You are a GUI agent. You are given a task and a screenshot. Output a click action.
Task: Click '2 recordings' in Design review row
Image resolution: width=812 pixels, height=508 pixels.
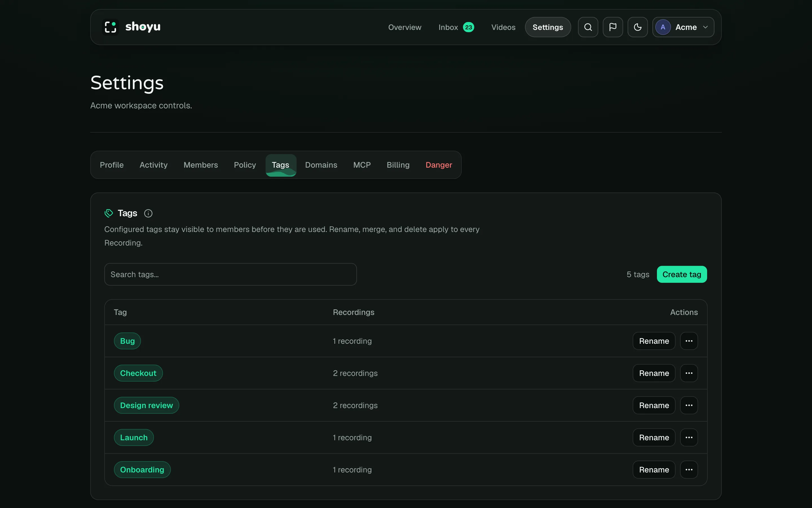coord(355,406)
